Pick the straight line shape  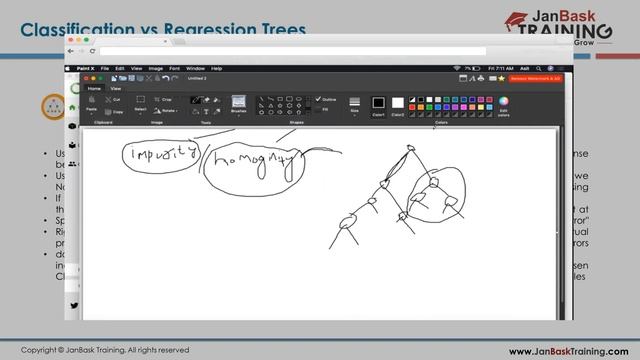click(x=262, y=99)
